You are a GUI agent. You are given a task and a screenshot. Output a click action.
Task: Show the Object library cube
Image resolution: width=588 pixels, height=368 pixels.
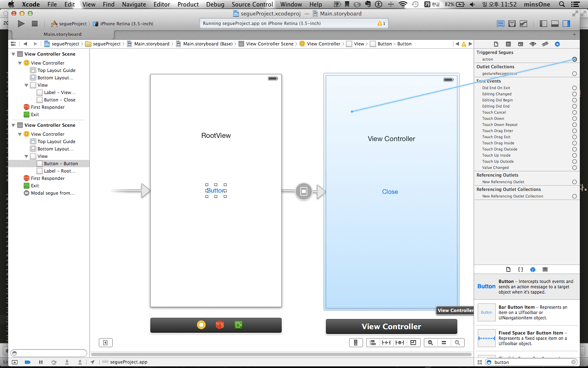[533, 269]
